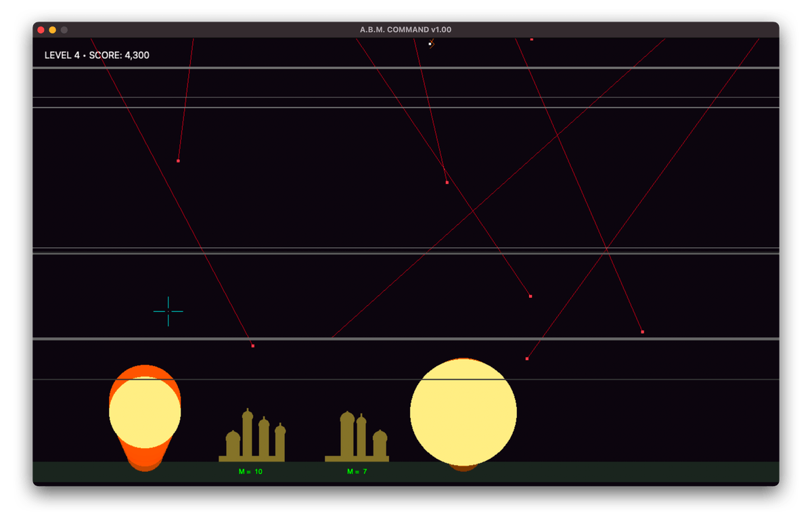
Task: Click the large yellow explosion on the right
Action: click(464, 412)
